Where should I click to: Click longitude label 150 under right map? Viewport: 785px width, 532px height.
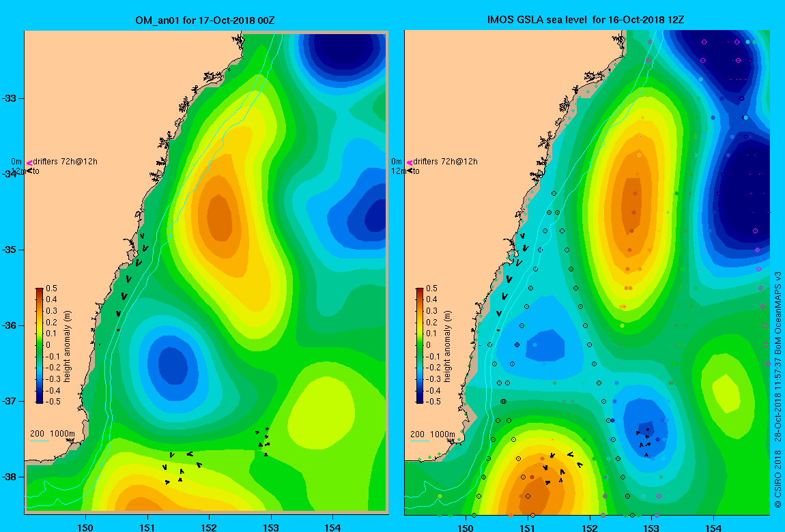[x=466, y=527]
